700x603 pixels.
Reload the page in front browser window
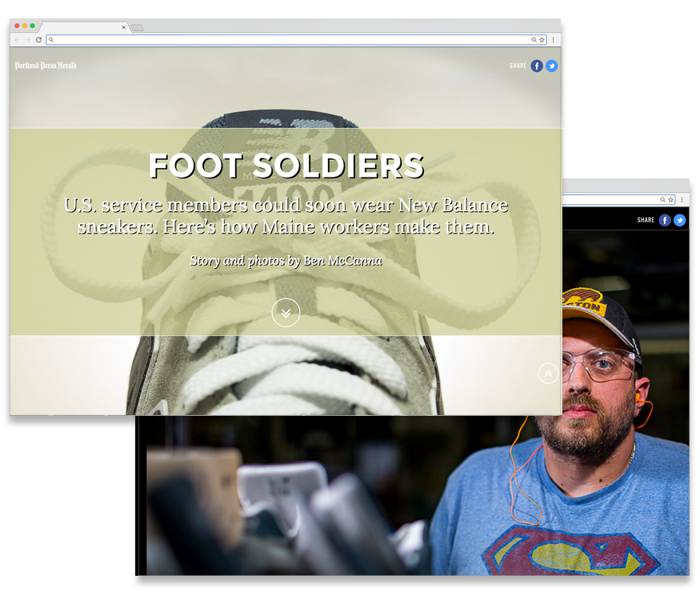click(x=39, y=40)
